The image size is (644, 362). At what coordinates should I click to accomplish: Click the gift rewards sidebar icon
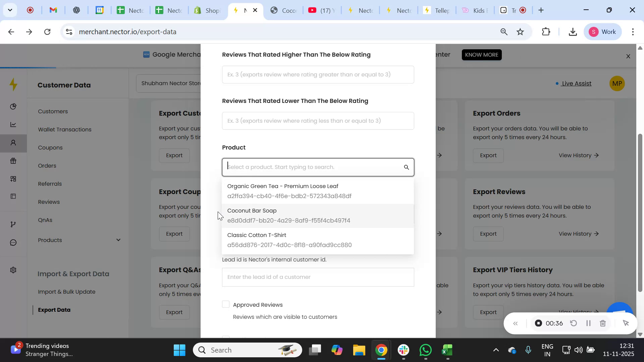point(13,161)
